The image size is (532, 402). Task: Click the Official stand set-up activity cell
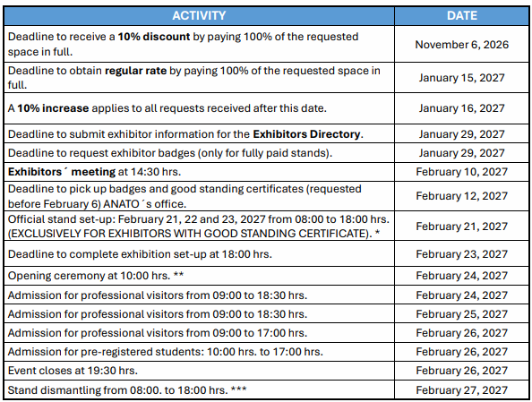click(199, 226)
